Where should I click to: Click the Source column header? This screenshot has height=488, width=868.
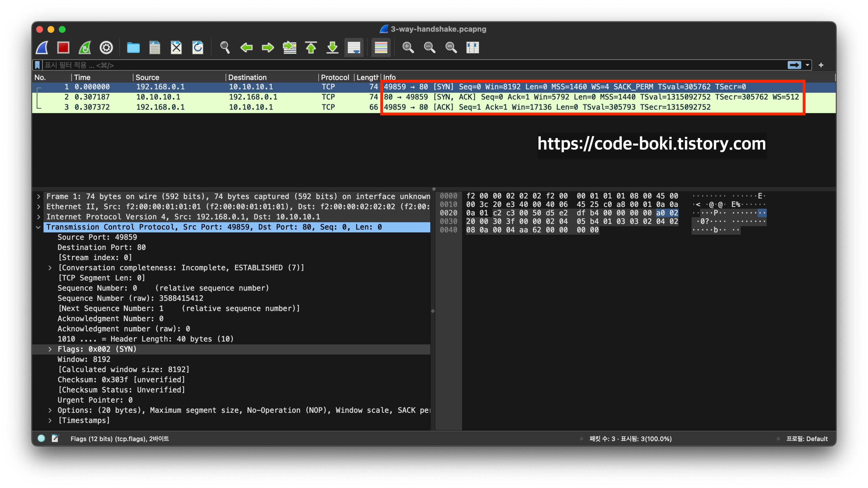click(147, 77)
